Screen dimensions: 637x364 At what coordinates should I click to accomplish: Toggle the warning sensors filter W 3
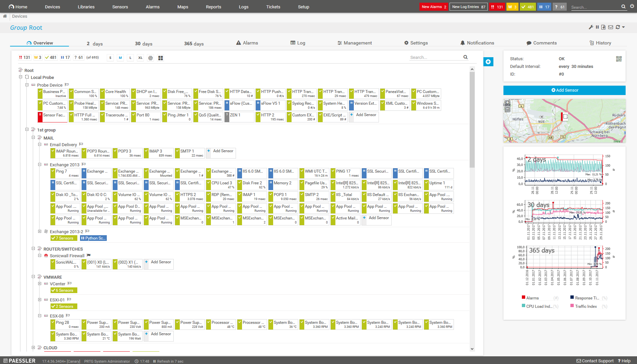coord(37,57)
